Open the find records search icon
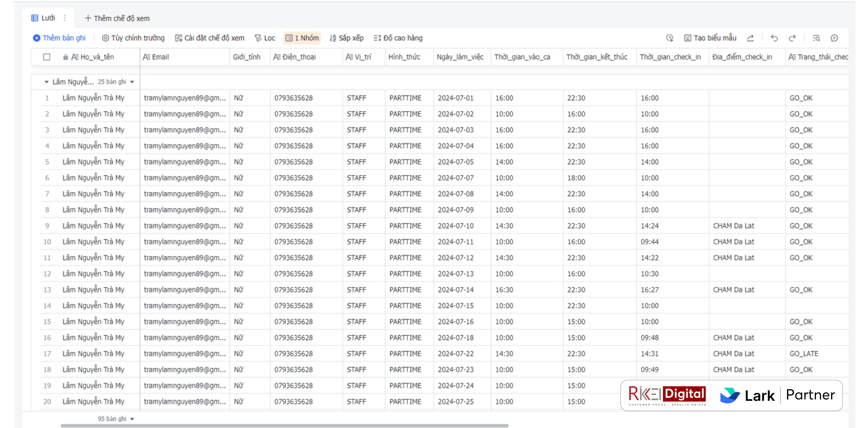The image size is (868, 428). coord(816,38)
